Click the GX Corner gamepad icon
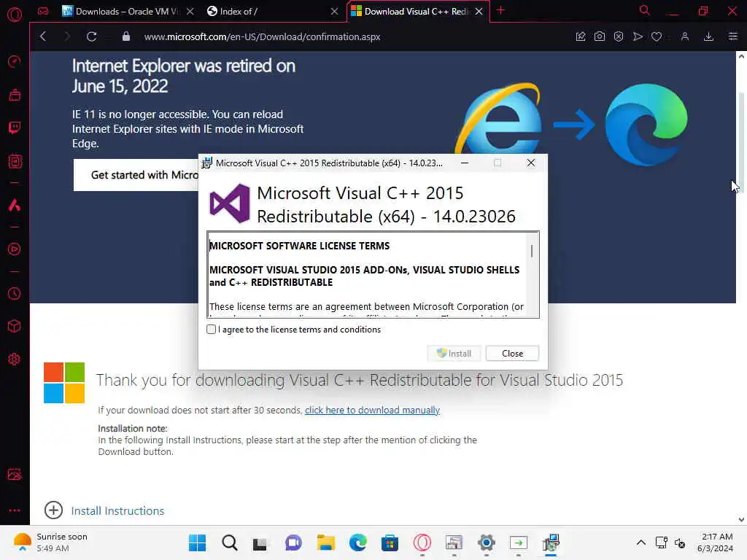 (43, 11)
